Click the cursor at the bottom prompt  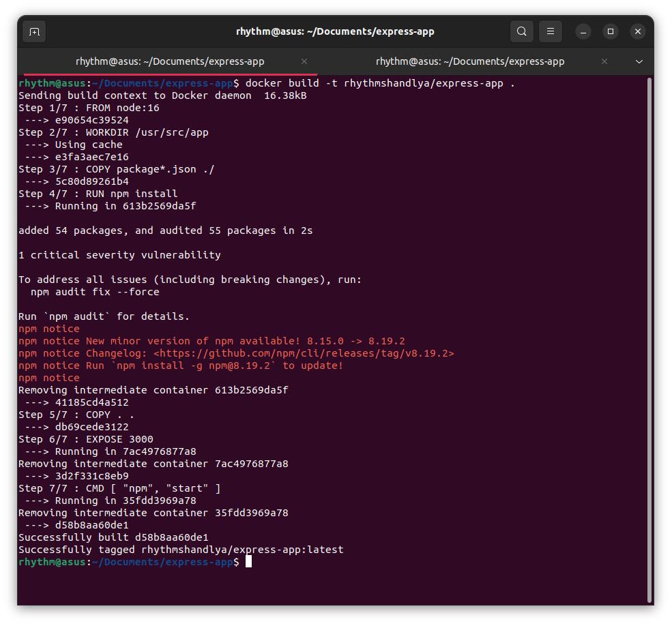click(x=249, y=562)
